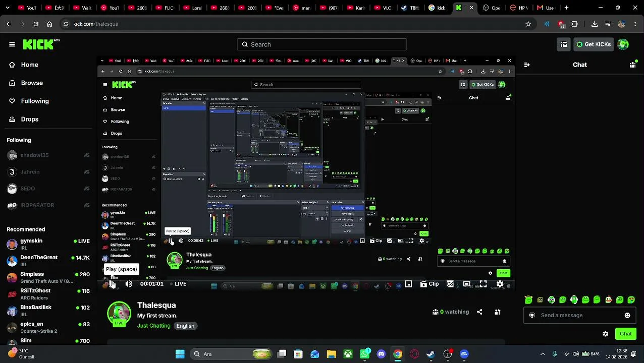The image size is (644, 363).
Task: Toggle the mini player mode icon
Action: [408, 284]
